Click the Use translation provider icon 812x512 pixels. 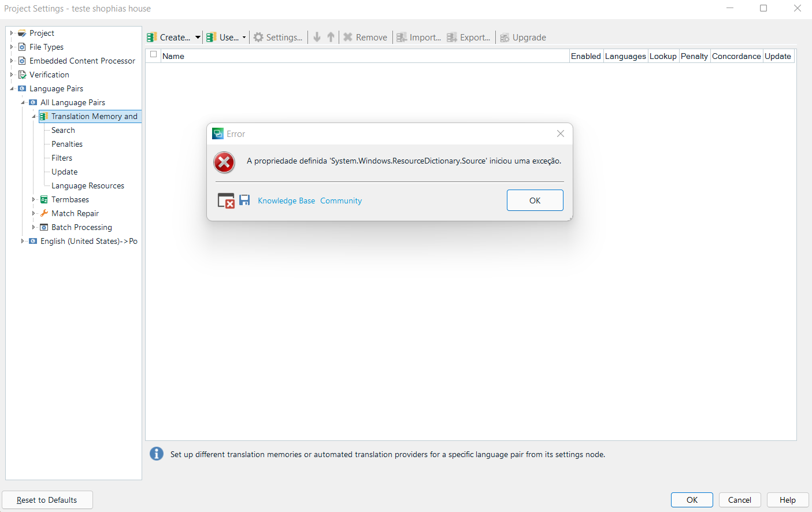point(212,37)
